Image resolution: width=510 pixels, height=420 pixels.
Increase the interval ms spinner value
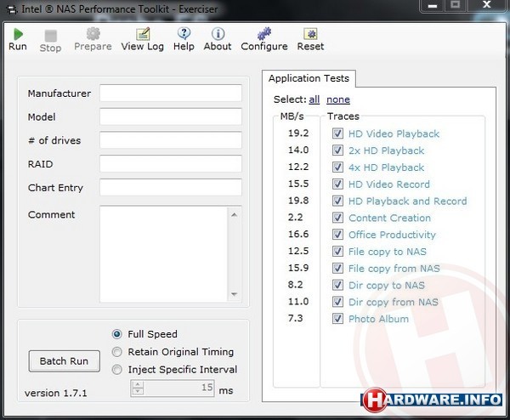point(138,384)
